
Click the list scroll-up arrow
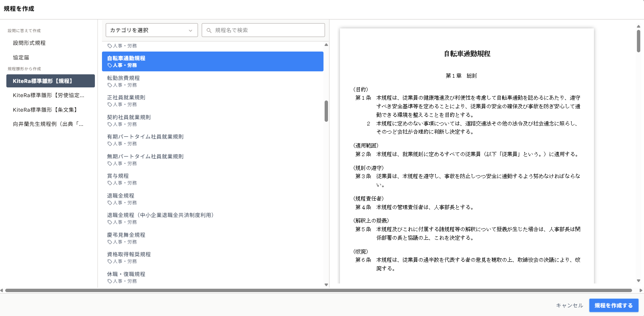point(326,44)
